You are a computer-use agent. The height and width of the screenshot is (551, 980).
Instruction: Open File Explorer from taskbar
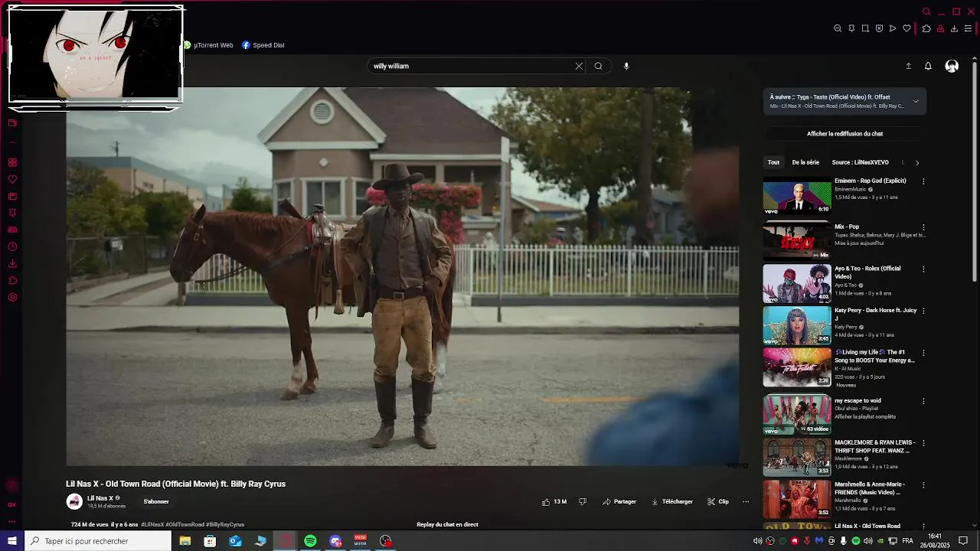pyautogui.click(x=185, y=541)
